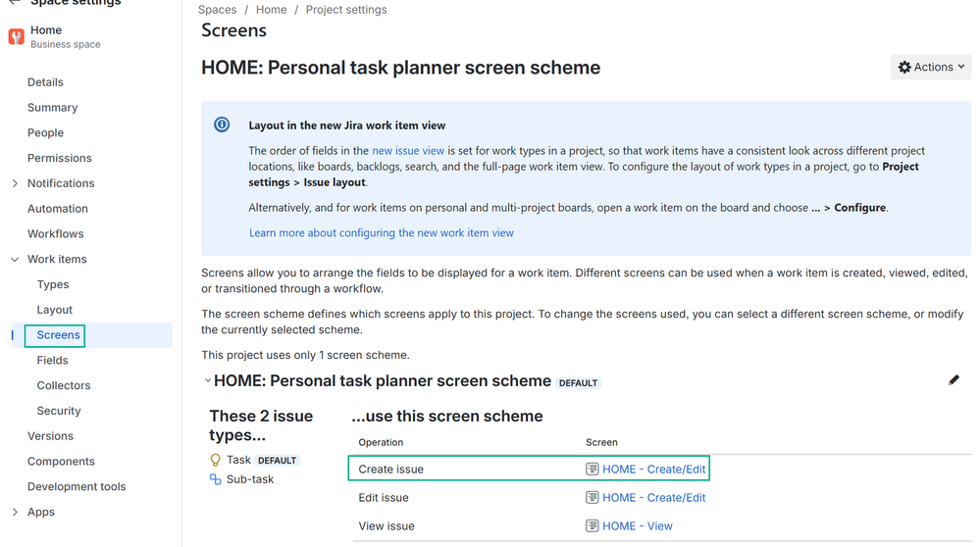
Task: Open Permissions settings
Action: tap(60, 158)
